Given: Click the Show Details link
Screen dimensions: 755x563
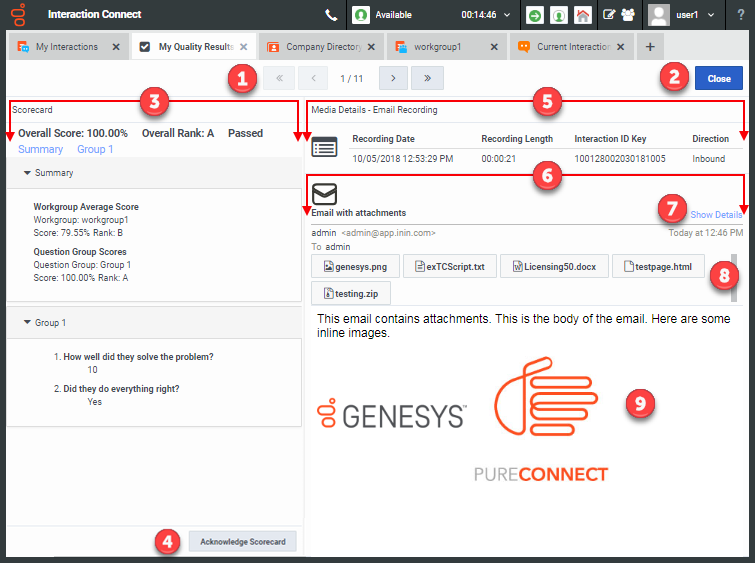Looking at the screenshot, I should coord(716,215).
